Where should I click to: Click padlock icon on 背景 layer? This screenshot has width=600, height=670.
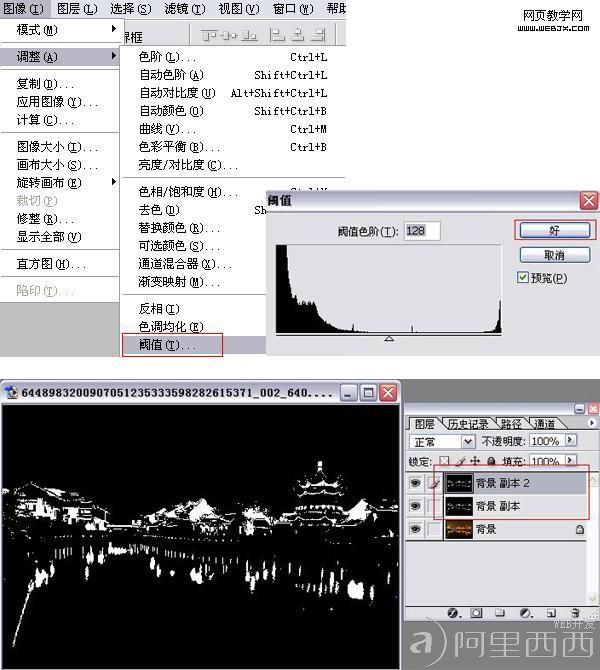coord(579,530)
